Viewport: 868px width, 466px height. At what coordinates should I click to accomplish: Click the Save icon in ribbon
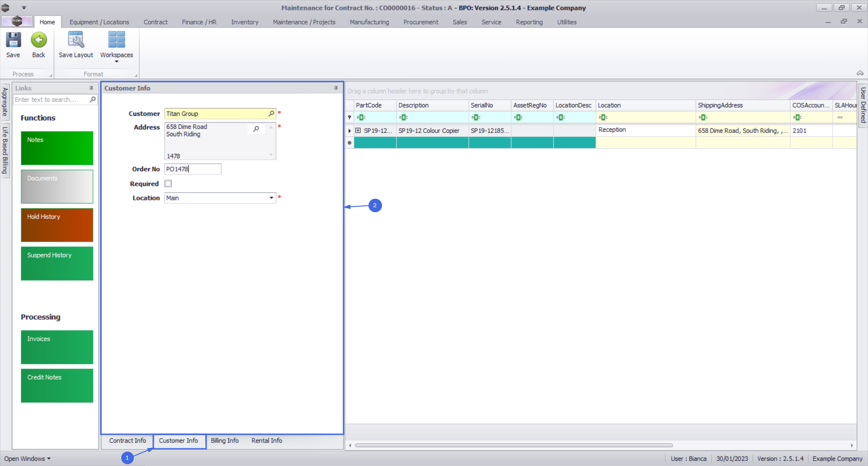tap(13, 40)
